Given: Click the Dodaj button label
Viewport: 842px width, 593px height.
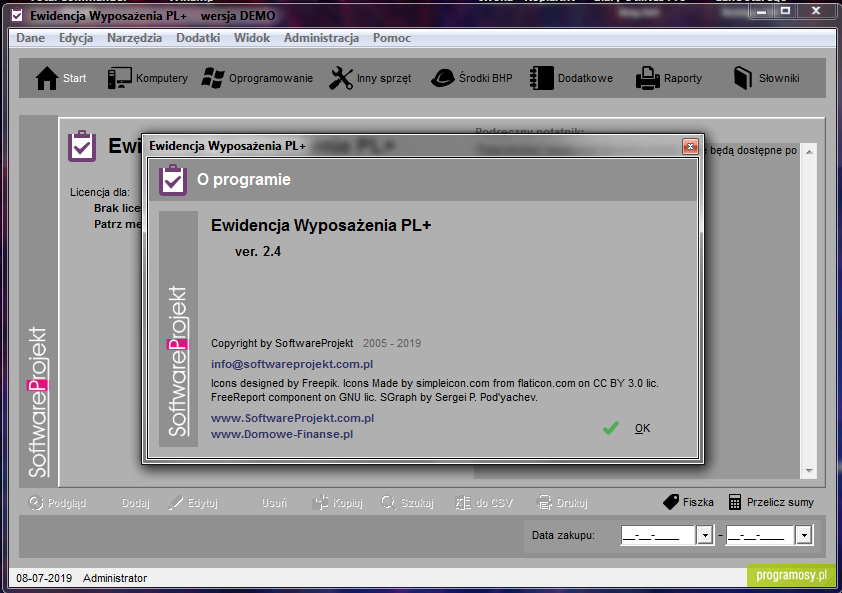Looking at the screenshot, I should pos(135,503).
